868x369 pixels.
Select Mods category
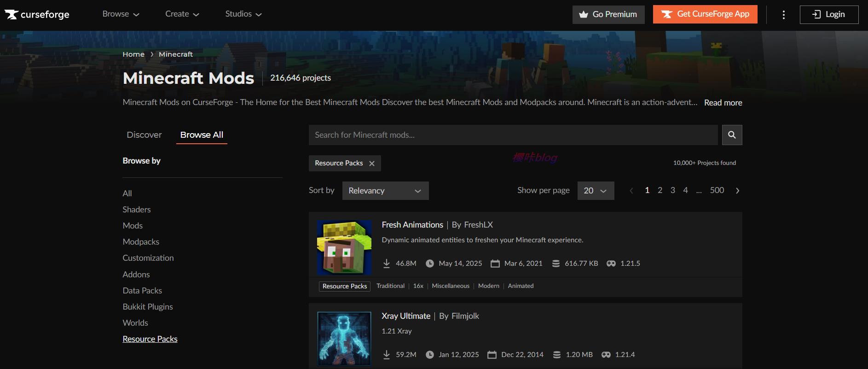coord(133,226)
